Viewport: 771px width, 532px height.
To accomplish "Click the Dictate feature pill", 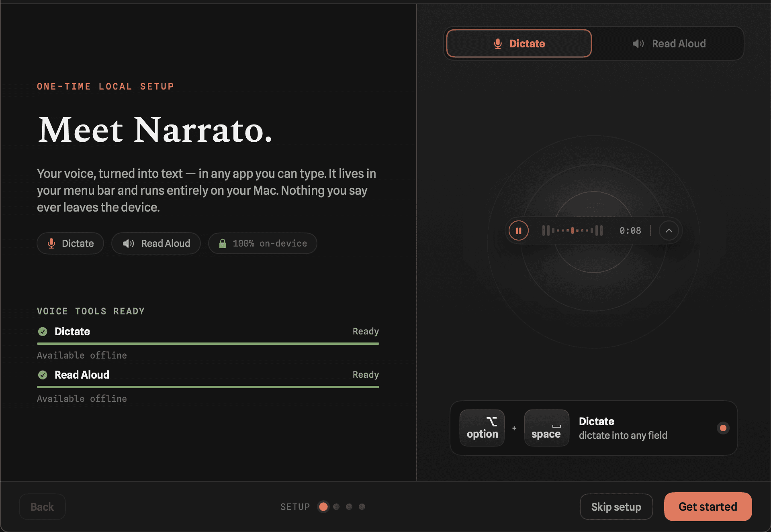I will point(70,243).
